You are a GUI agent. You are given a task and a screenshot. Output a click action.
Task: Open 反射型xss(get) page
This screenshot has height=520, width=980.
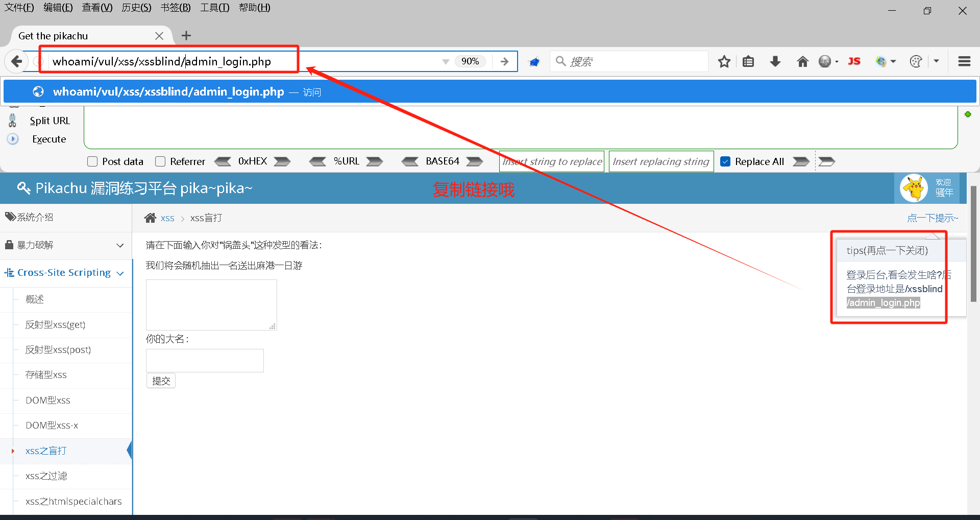coord(55,324)
